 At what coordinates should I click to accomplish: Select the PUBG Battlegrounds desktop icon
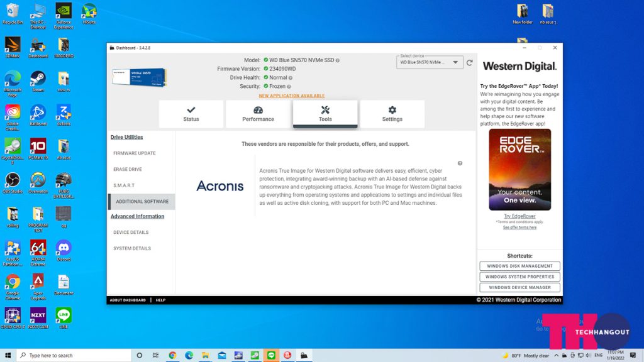(x=64, y=185)
